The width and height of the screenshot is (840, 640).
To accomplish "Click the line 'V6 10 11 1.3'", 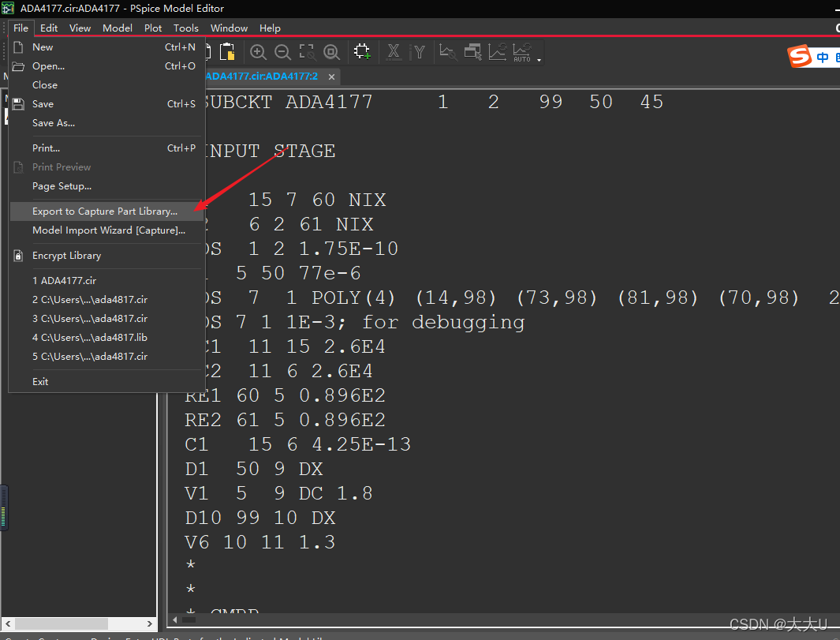I will (x=260, y=542).
